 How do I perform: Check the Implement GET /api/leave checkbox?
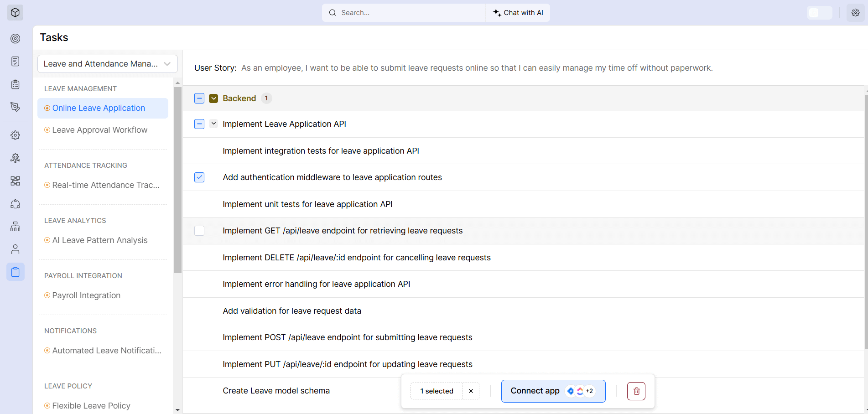point(199,231)
